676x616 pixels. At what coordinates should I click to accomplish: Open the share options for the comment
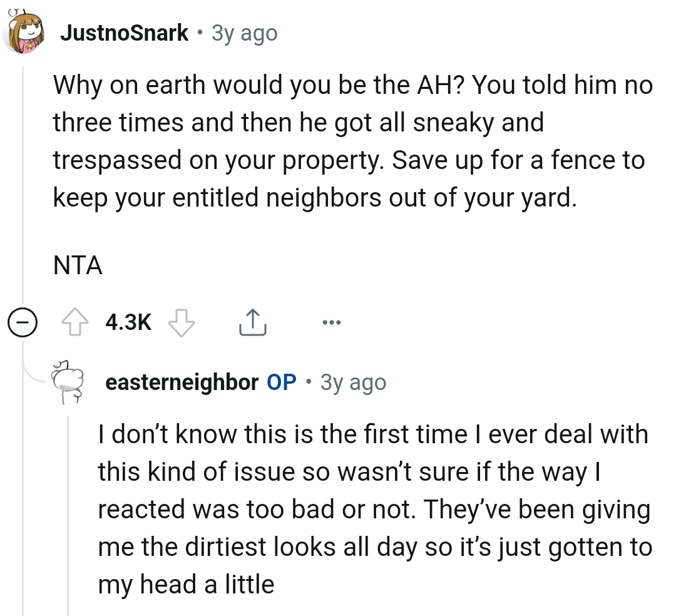(x=252, y=321)
